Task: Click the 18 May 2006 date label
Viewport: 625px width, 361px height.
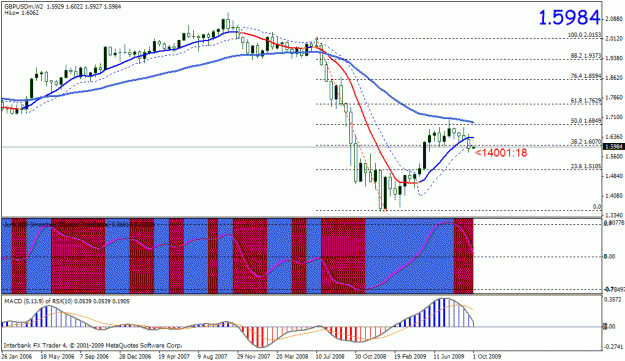Action: (x=57, y=356)
